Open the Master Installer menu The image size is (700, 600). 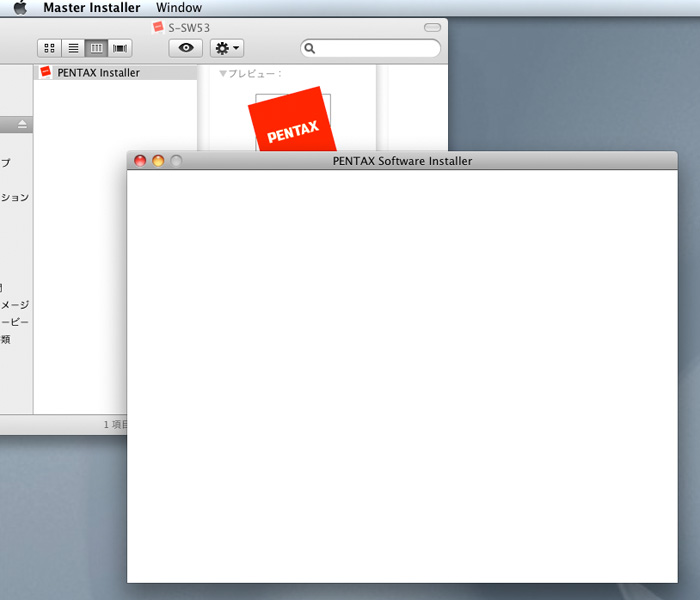pos(92,8)
